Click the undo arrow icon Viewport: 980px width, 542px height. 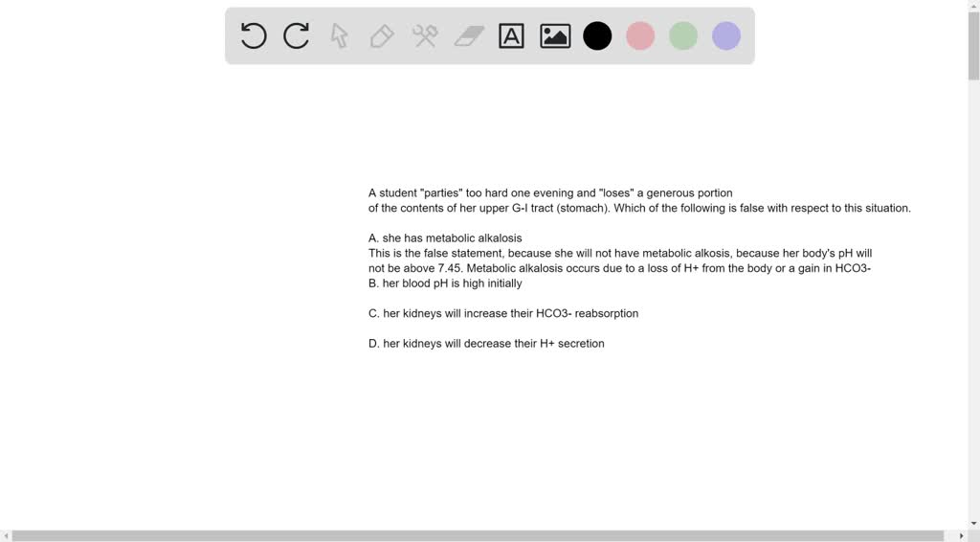pos(254,35)
